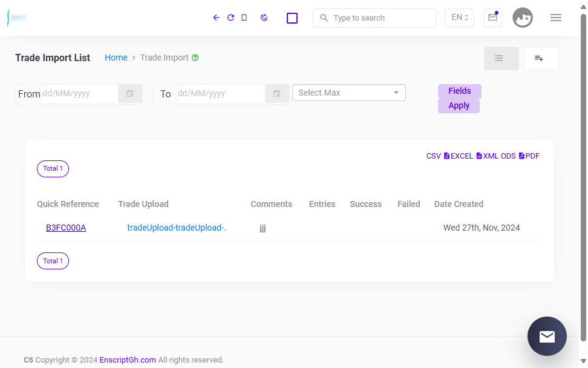Open the tradeUpload-tradeUpload- file link
Screen dimensions: 588x368
click(176, 228)
